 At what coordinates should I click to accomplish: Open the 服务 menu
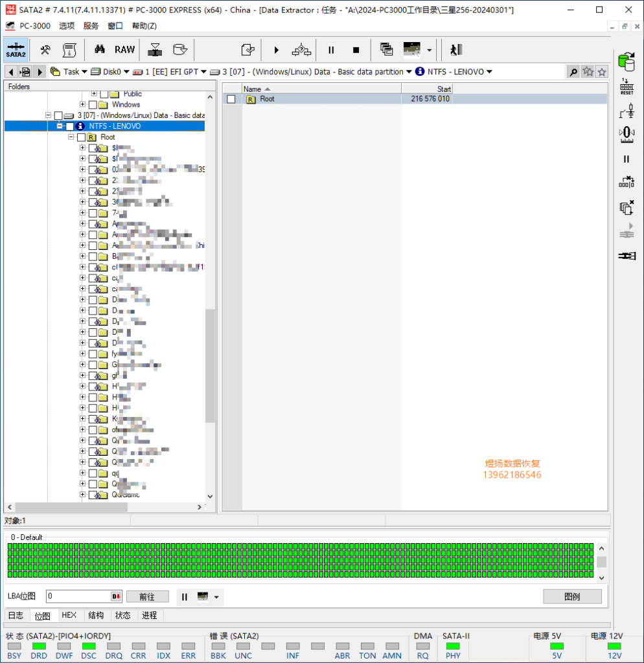pos(91,26)
